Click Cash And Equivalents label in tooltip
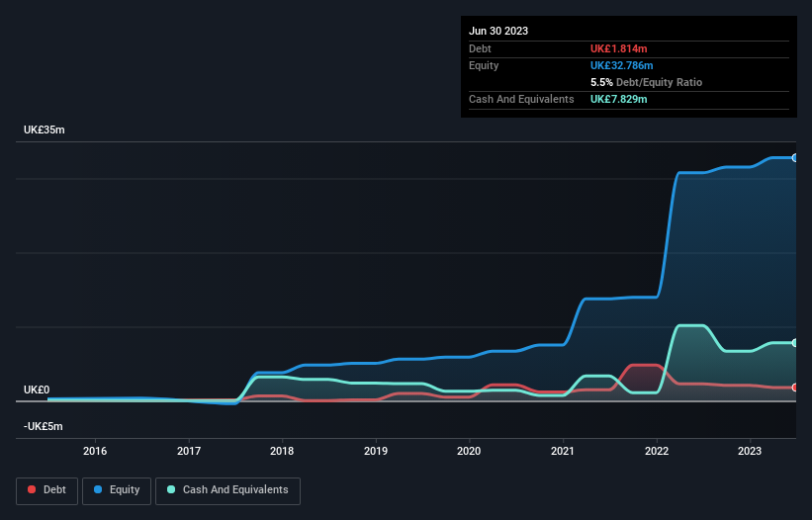 [521, 99]
